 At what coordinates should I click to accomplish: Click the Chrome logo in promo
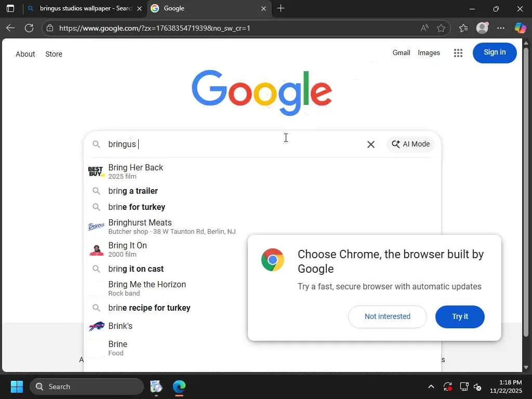tap(272, 260)
